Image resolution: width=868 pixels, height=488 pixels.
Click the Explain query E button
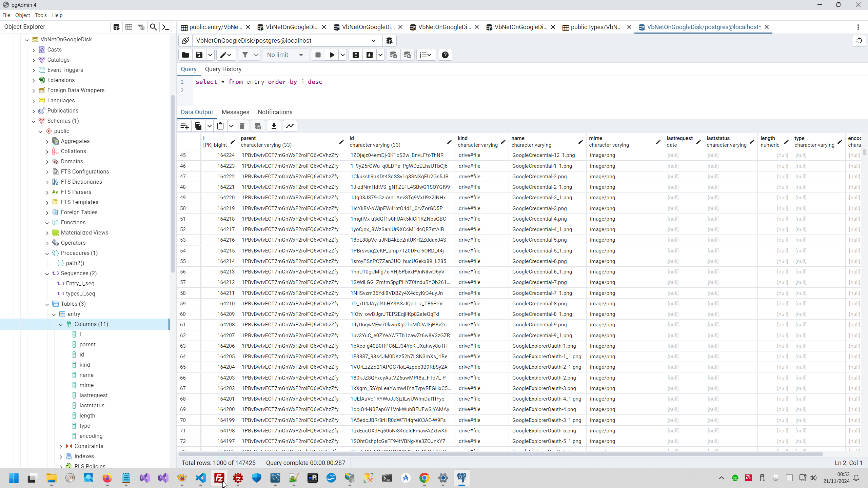click(x=356, y=55)
